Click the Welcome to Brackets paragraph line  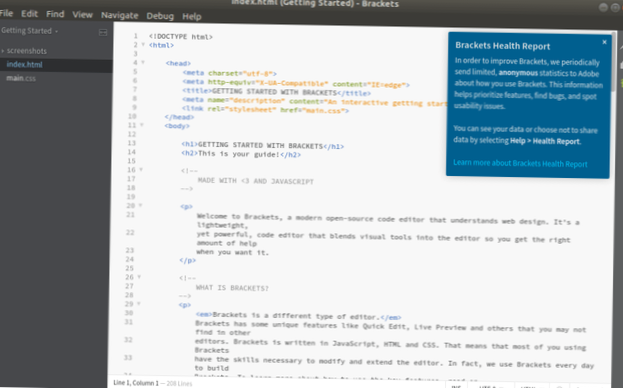coord(388,219)
